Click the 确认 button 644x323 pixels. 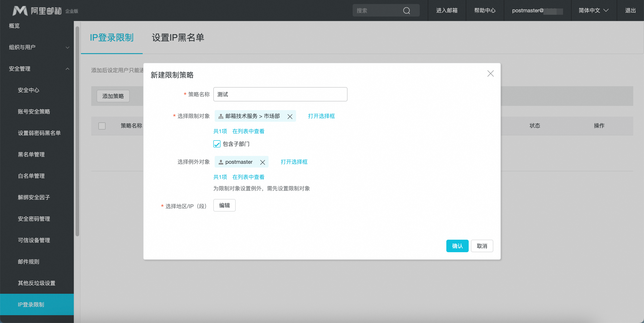pyautogui.click(x=457, y=246)
